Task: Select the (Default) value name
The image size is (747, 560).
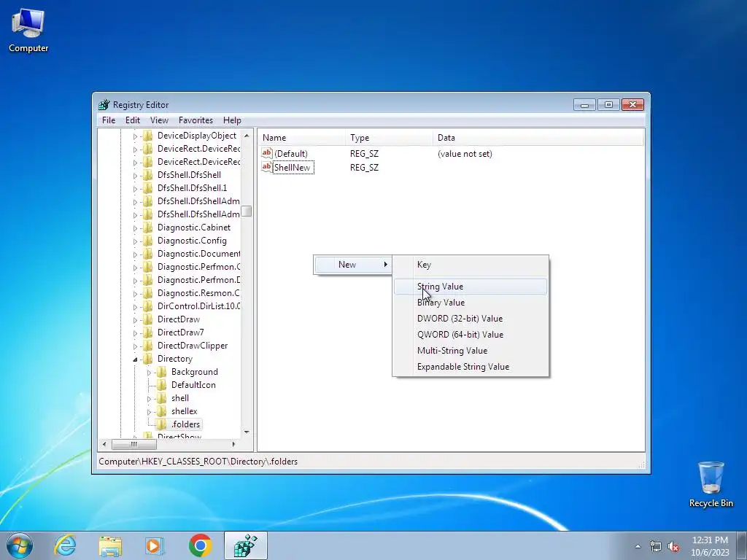Action: [x=291, y=153]
